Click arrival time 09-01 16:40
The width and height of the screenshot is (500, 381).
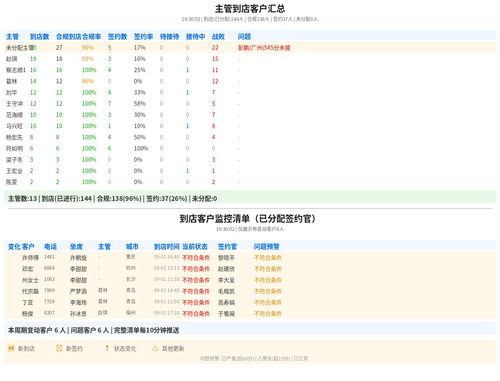point(167,257)
